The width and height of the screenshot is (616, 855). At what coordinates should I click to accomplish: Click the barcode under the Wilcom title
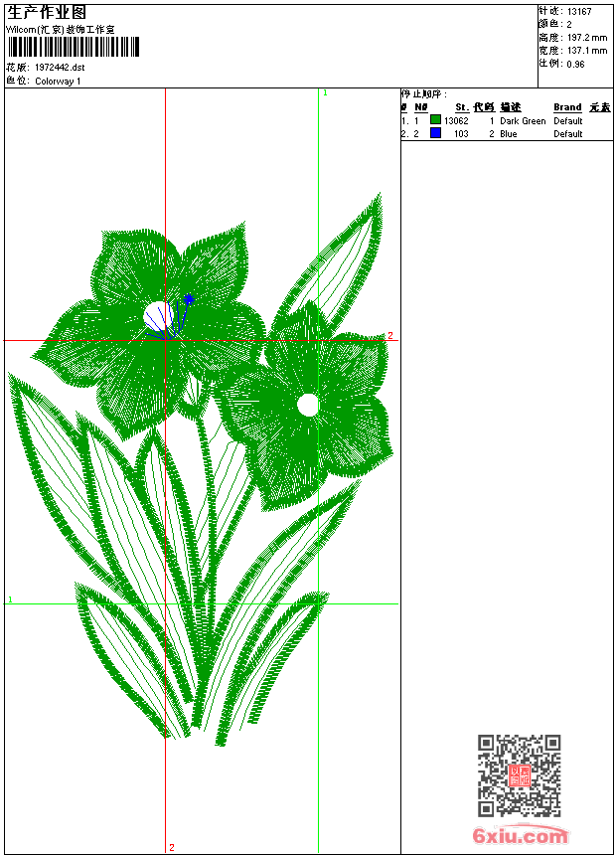pos(73,48)
